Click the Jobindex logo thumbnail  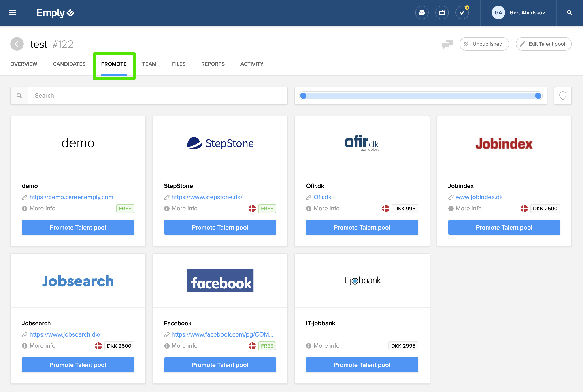coord(504,144)
